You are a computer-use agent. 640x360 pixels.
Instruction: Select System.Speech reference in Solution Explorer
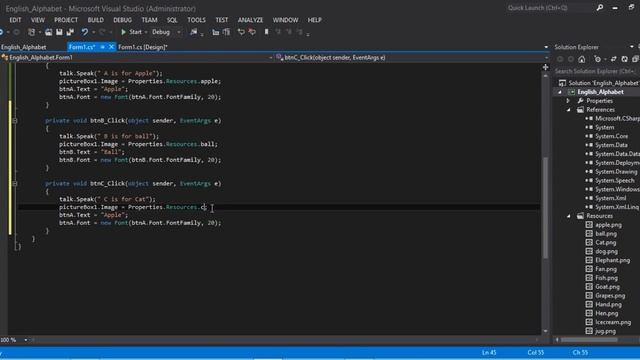click(614, 180)
